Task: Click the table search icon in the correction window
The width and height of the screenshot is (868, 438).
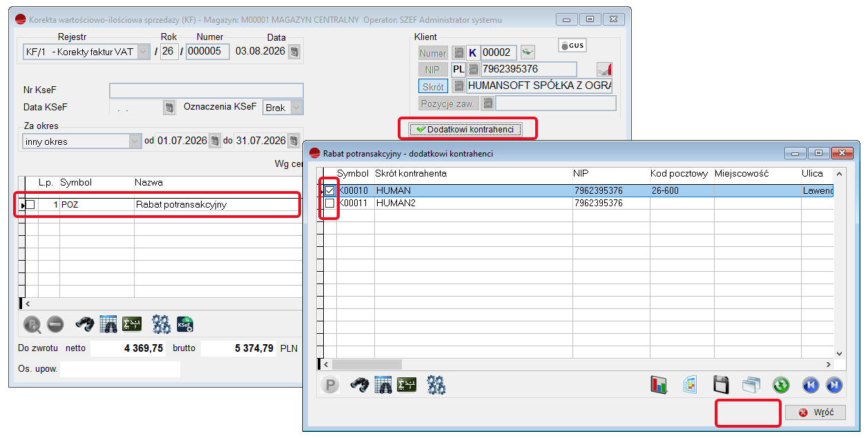Action: pyautogui.click(x=109, y=323)
